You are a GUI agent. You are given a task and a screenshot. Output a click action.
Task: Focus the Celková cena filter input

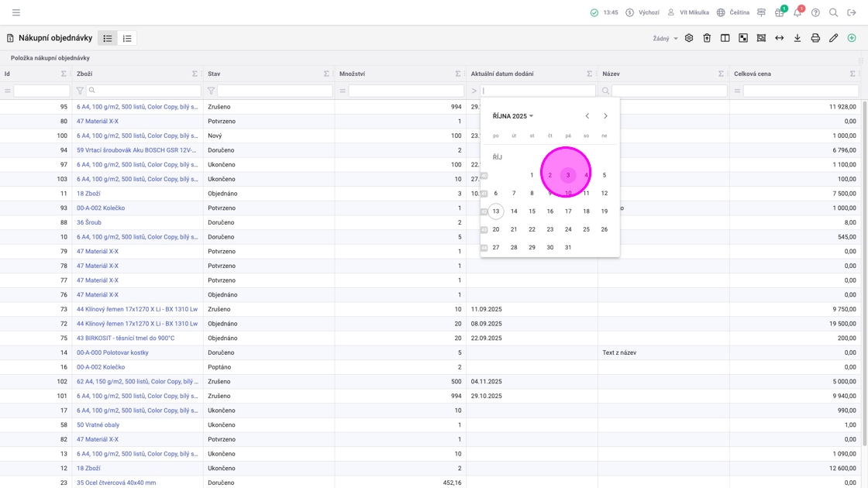pos(801,91)
